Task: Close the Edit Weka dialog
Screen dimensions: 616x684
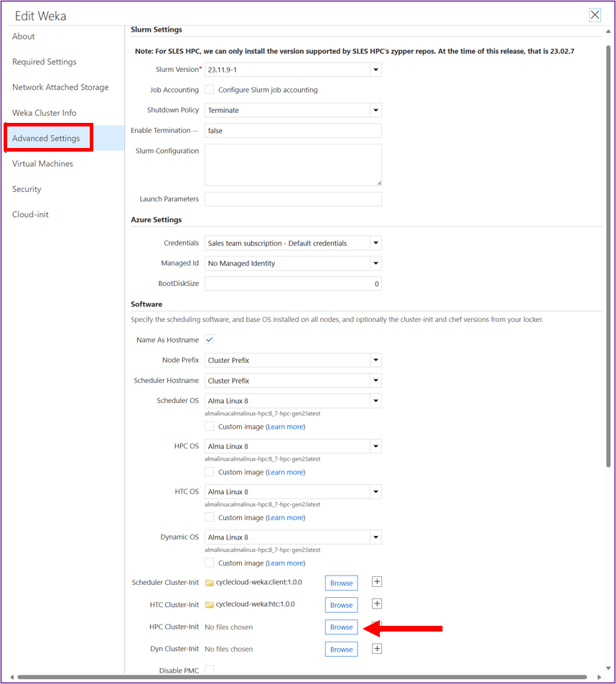Action: (594, 15)
